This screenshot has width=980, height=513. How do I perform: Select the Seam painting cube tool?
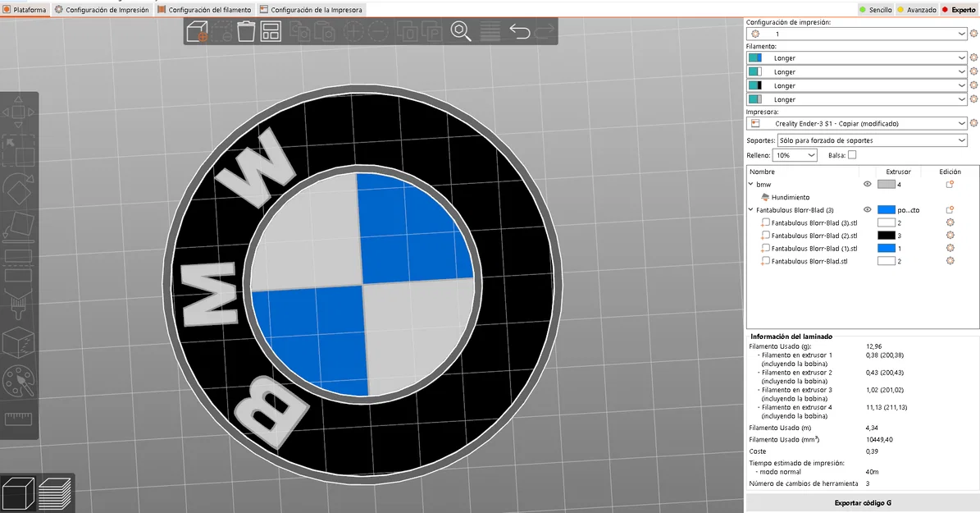[18, 342]
